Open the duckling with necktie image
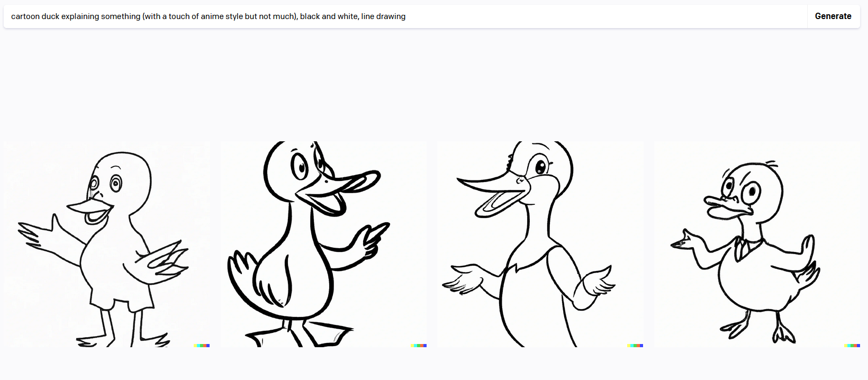This screenshot has width=868, height=380. [757, 244]
